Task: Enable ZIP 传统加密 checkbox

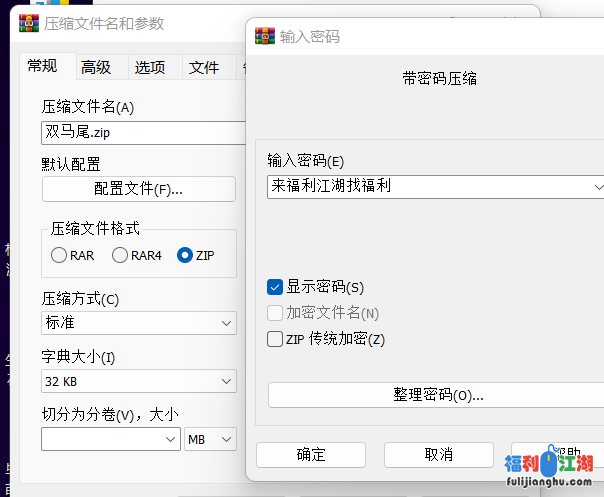Action: pos(276,339)
